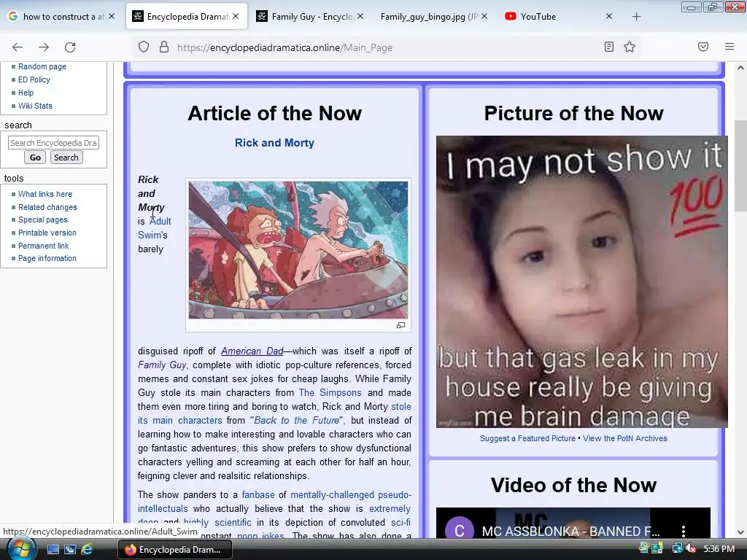This screenshot has width=747, height=560.
Task: Close the Google search tab
Action: pyautogui.click(x=112, y=16)
